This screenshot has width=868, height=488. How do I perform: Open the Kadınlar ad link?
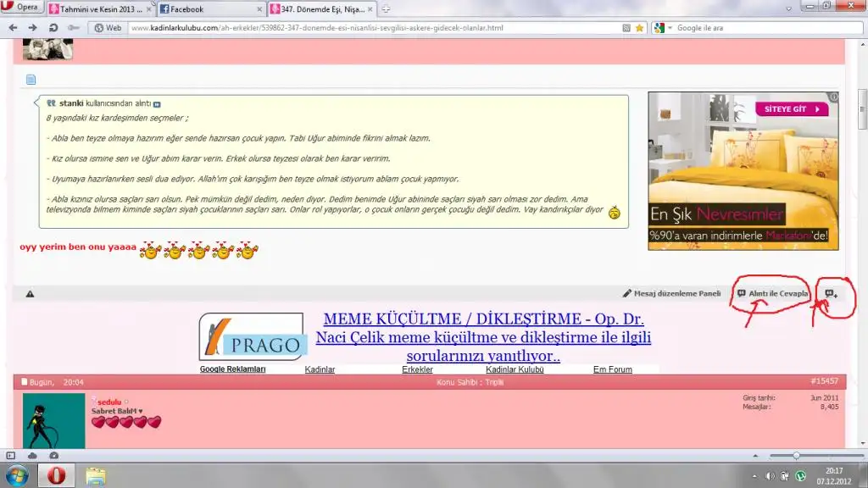tap(320, 369)
